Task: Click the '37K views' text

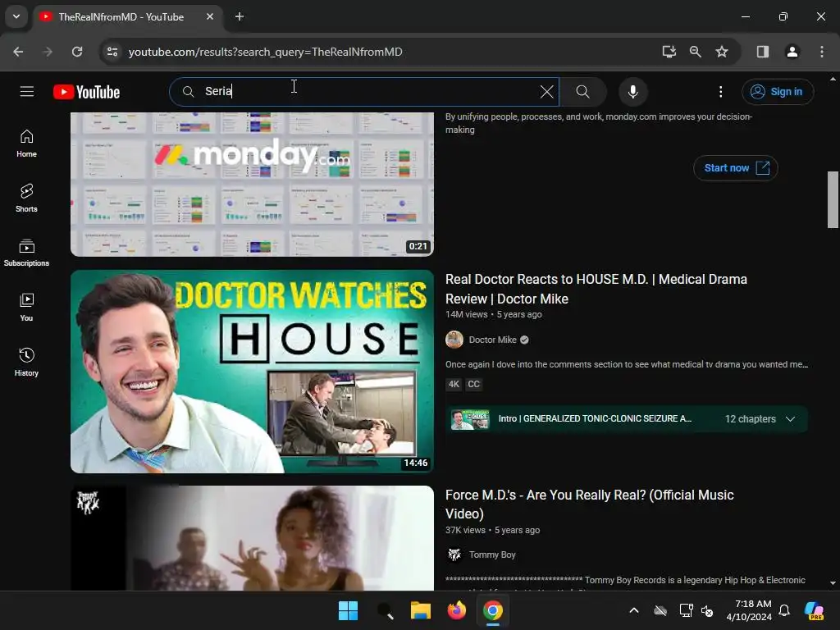Action: point(466,530)
